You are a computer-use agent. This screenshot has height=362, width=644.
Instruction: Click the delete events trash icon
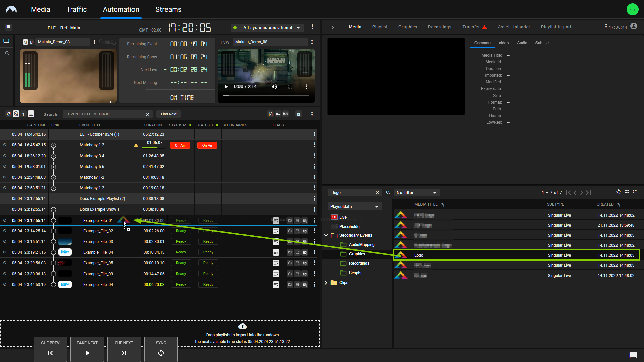point(299,114)
